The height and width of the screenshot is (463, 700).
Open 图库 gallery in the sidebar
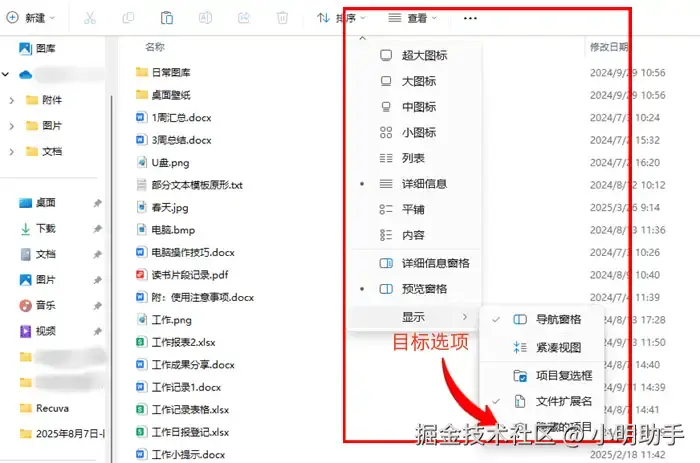[38, 48]
